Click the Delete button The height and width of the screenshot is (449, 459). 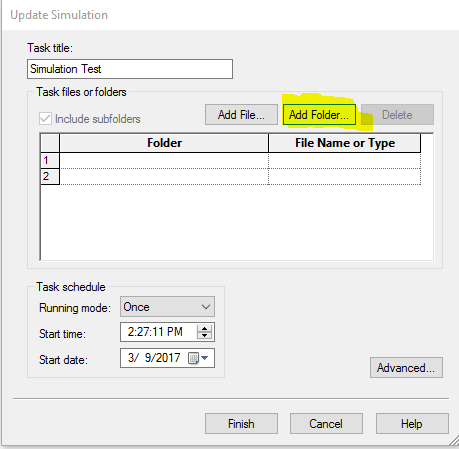[x=397, y=115]
